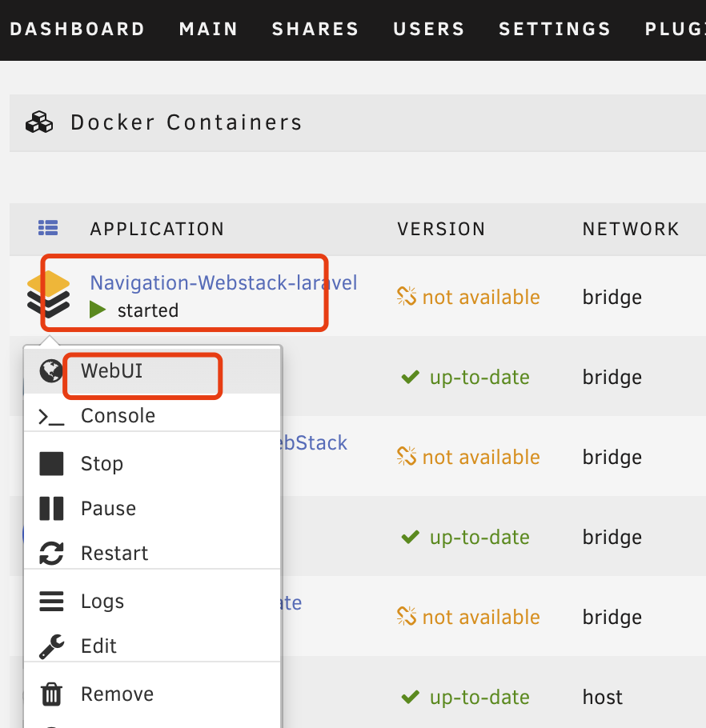Click the Stop square icon

point(51,464)
